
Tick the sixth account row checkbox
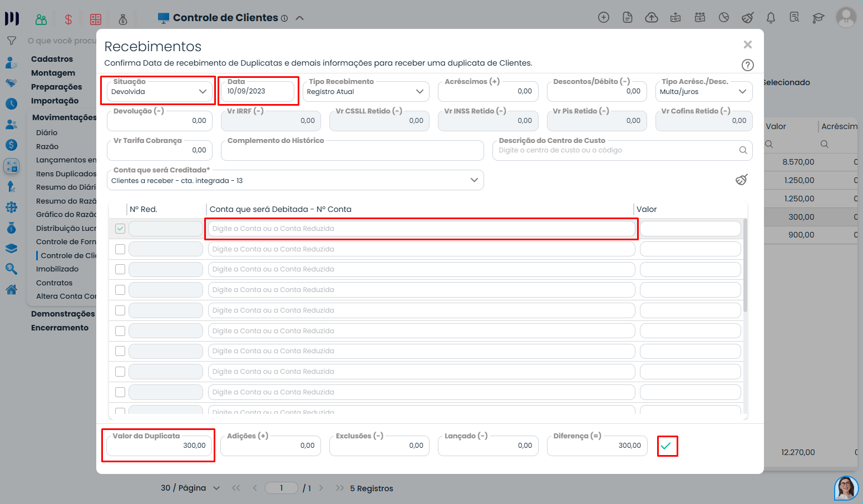pyautogui.click(x=120, y=331)
